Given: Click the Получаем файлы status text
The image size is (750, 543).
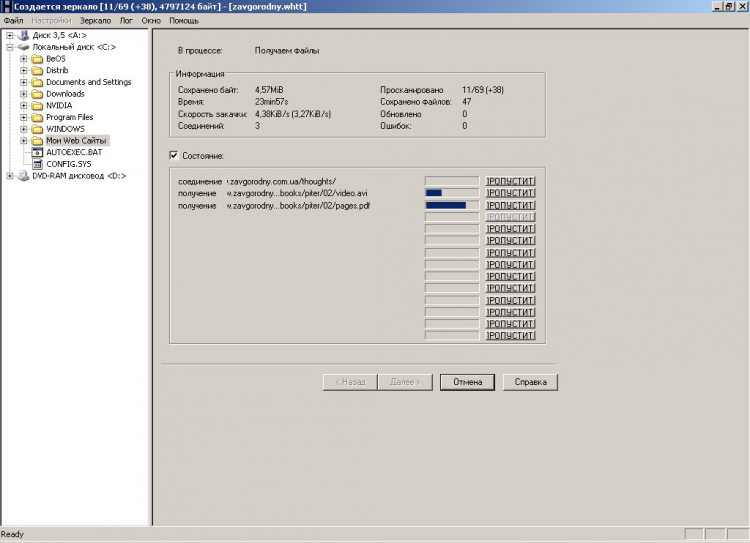Looking at the screenshot, I should pos(287,51).
